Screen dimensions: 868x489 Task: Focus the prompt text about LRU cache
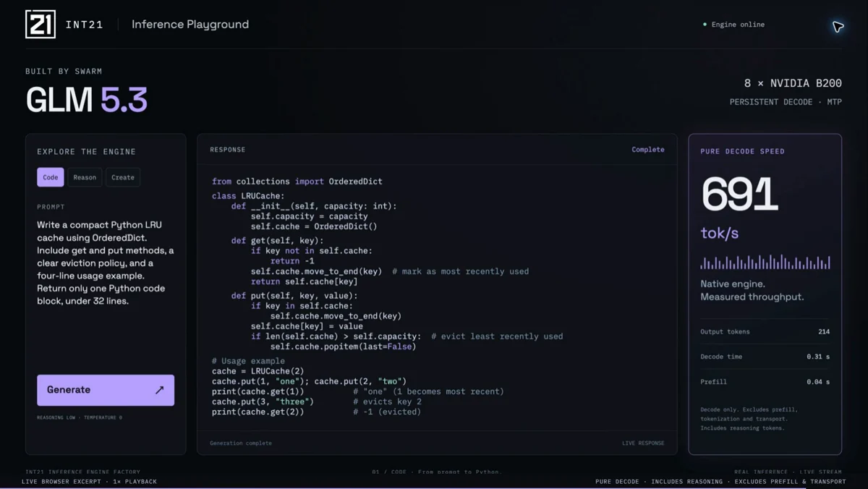pyautogui.click(x=106, y=263)
